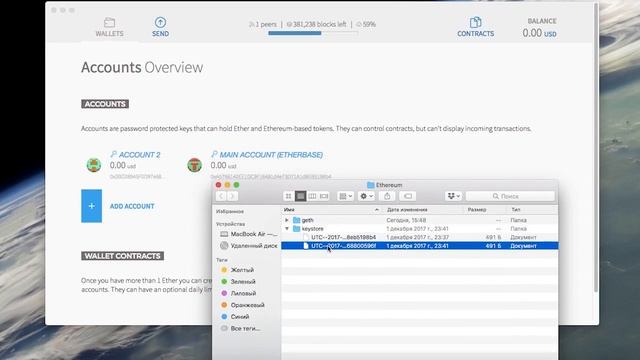Open the Account 2 account link
640x360 pixels.
pyautogui.click(x=136, y=155)
